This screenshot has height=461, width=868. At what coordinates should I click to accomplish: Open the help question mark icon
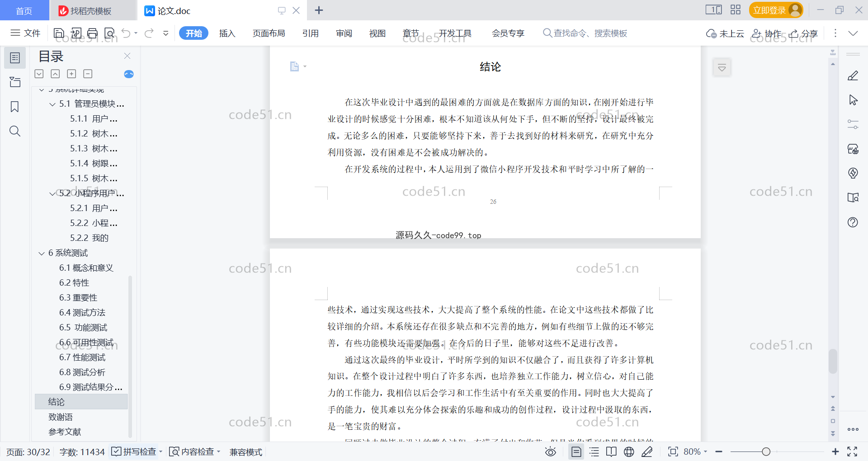pos(853,222)
